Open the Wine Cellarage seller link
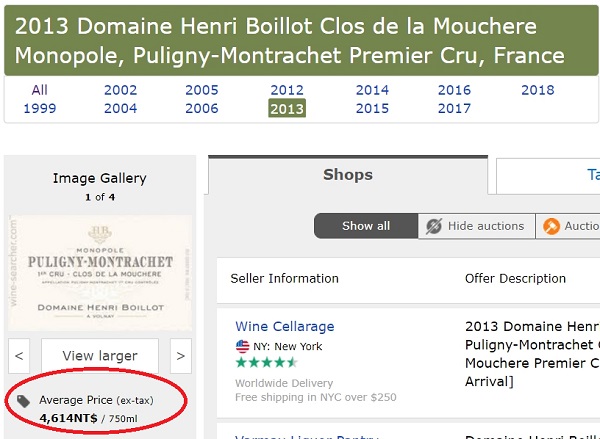 [x=285, y=326]
